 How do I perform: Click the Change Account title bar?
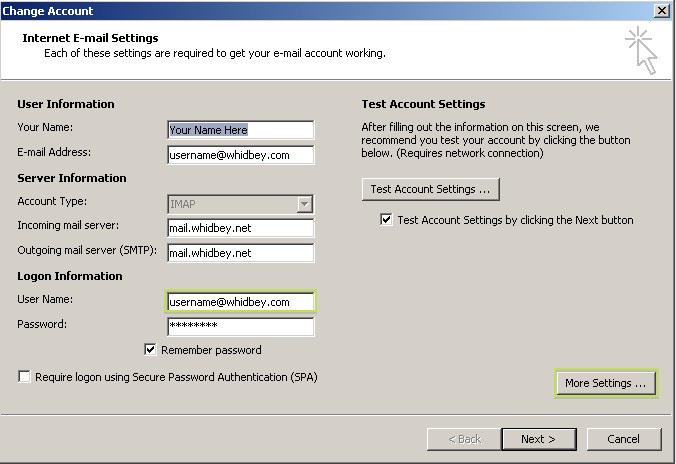tap(328, 11)
